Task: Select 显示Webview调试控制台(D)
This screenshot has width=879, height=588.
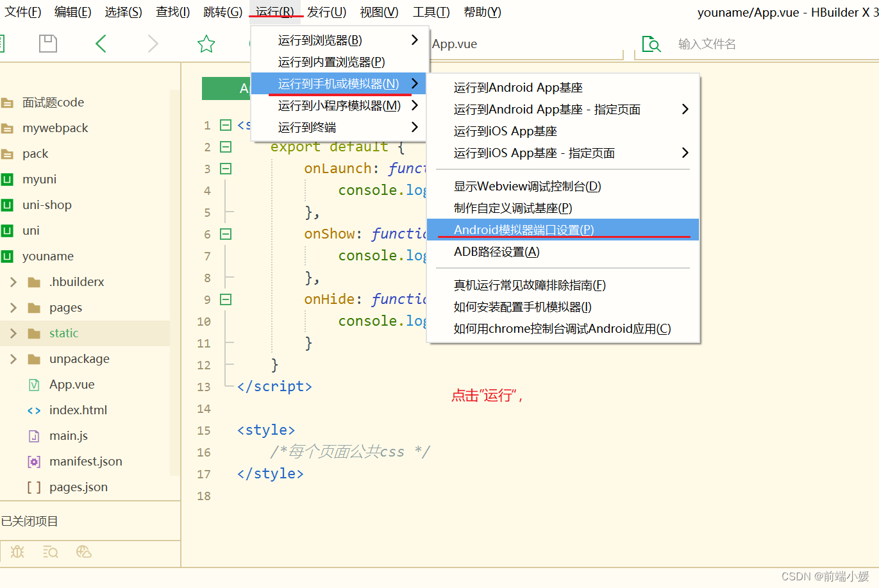Action: 564,187
